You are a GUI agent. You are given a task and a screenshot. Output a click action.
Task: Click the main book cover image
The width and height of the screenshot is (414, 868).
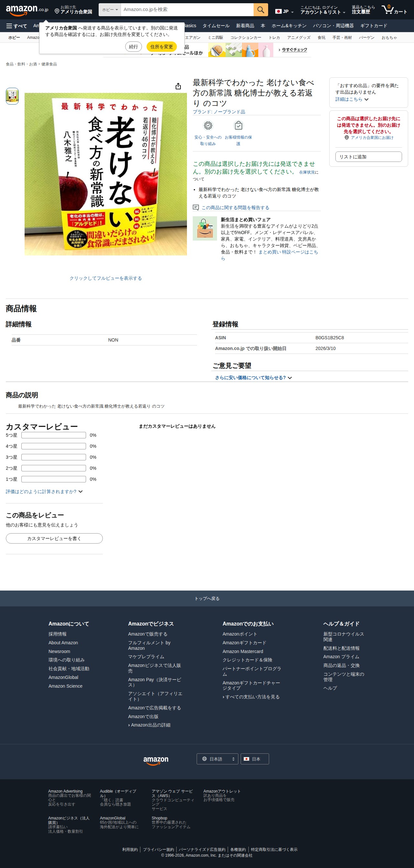(x=106, y=174)
